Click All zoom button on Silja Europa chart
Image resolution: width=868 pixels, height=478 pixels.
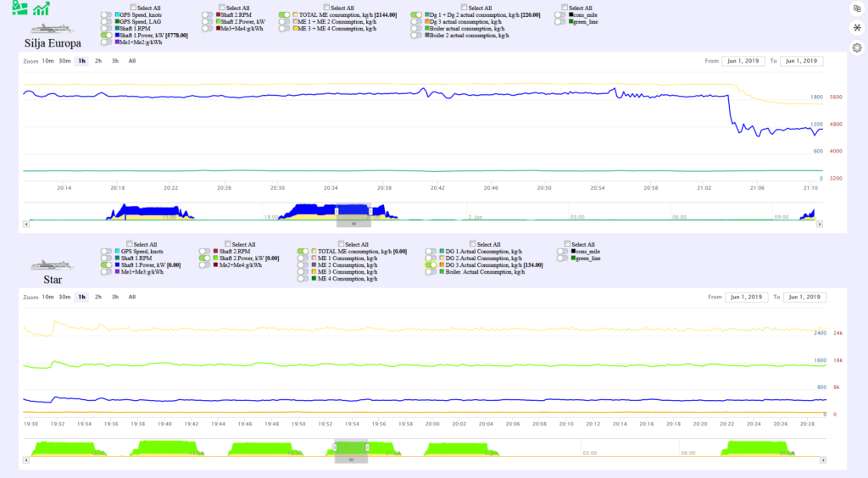tap(131, 61)
